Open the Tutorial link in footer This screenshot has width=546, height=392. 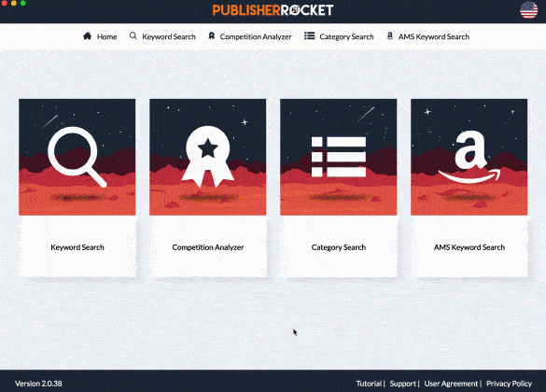(369, 384)
